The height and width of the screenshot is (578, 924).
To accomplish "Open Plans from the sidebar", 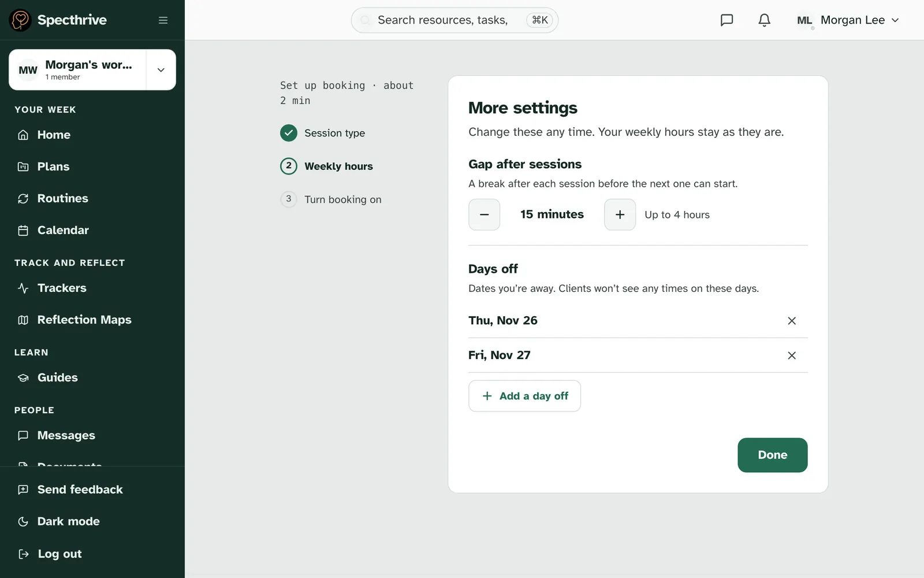I will (92, 166).
